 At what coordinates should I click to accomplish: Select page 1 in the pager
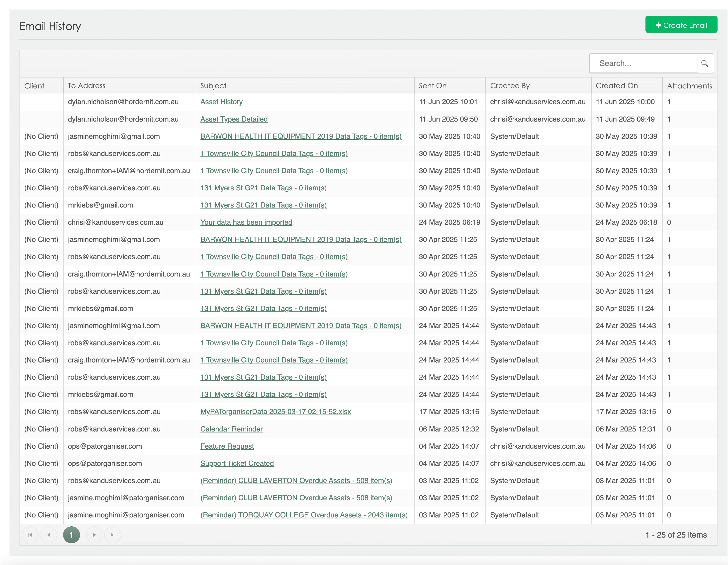click(x=71, y=535)
